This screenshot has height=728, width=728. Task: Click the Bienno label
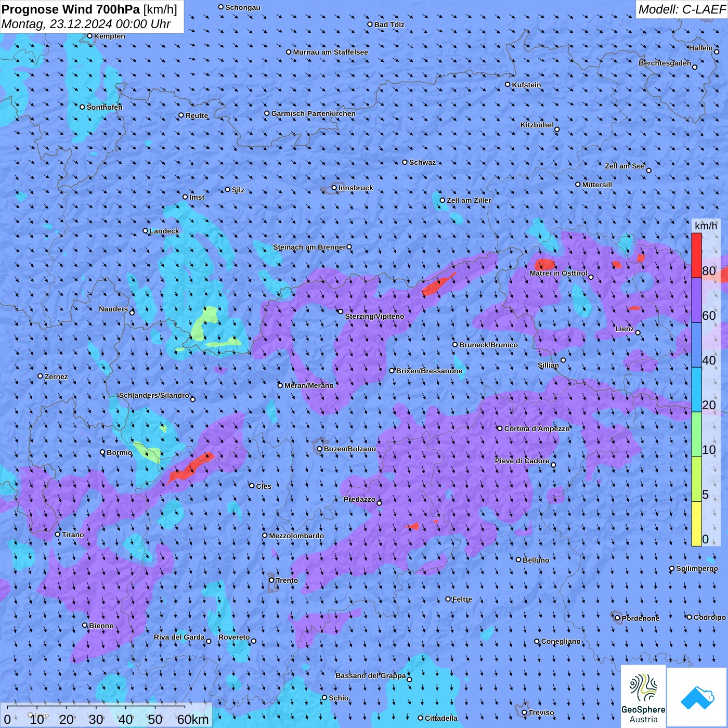point(101,626)
